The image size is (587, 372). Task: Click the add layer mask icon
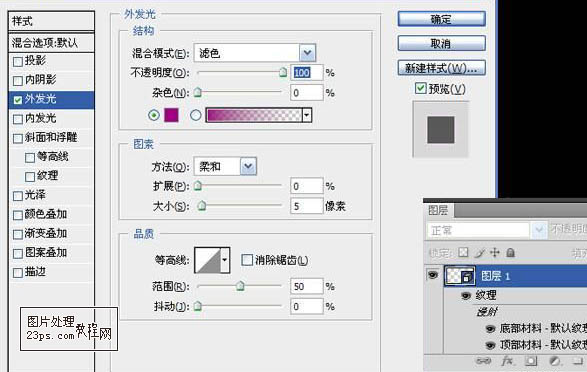[530, 361]
